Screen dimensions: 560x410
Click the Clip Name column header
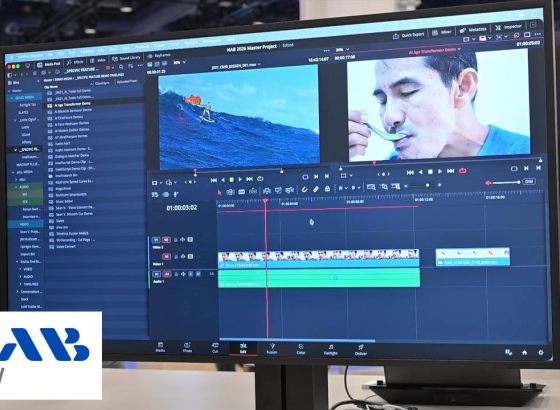click(51, 87)
